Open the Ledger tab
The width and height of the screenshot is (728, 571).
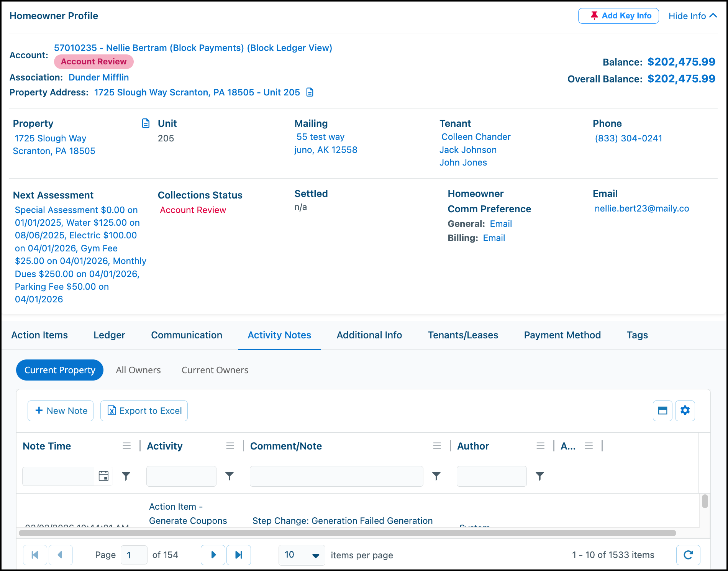click(109, 335)
